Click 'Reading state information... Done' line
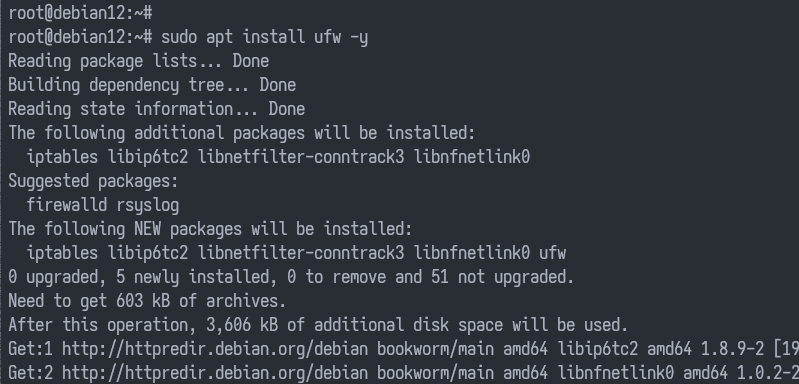The height and width of the screenshot is (384, 799). (156, 109)
